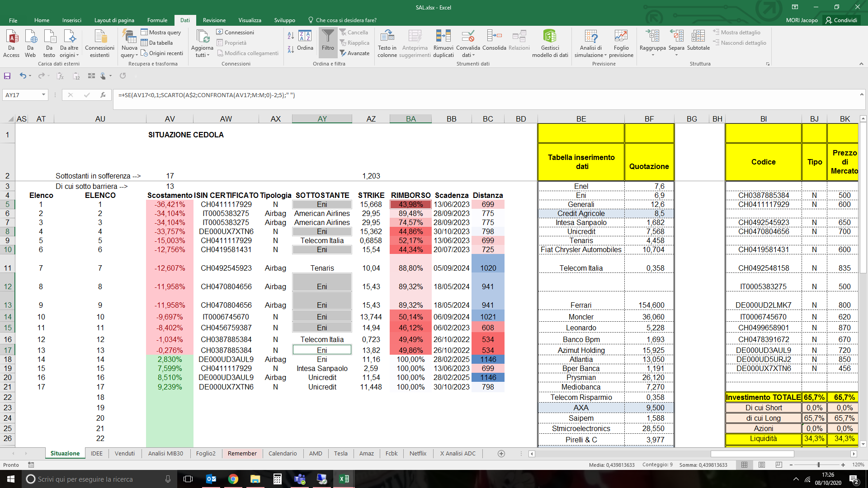Open the IDEE sheet tab
The height and width of the screenshot is (488, 868).
[x=97, y=453]
